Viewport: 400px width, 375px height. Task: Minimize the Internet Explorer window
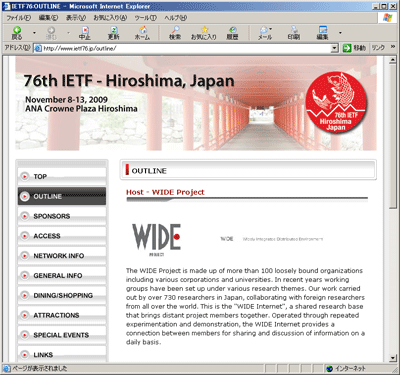[x=376, y=6]
